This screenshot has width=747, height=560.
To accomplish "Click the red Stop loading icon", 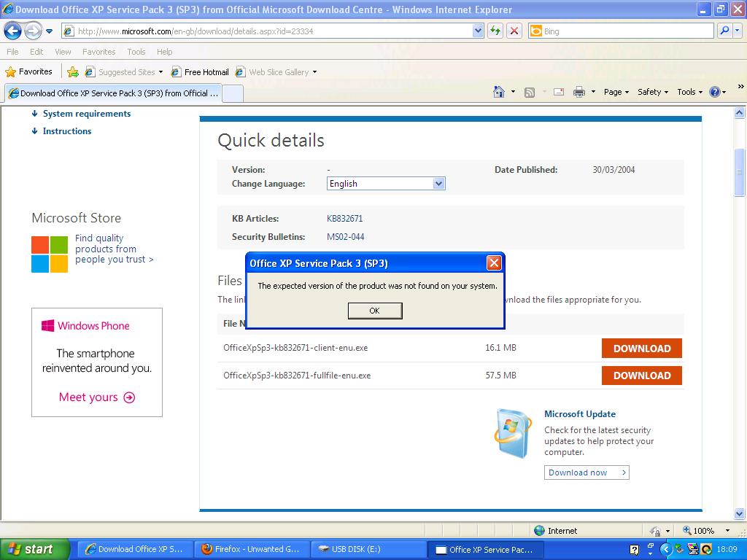I will [x=514, y=31].
